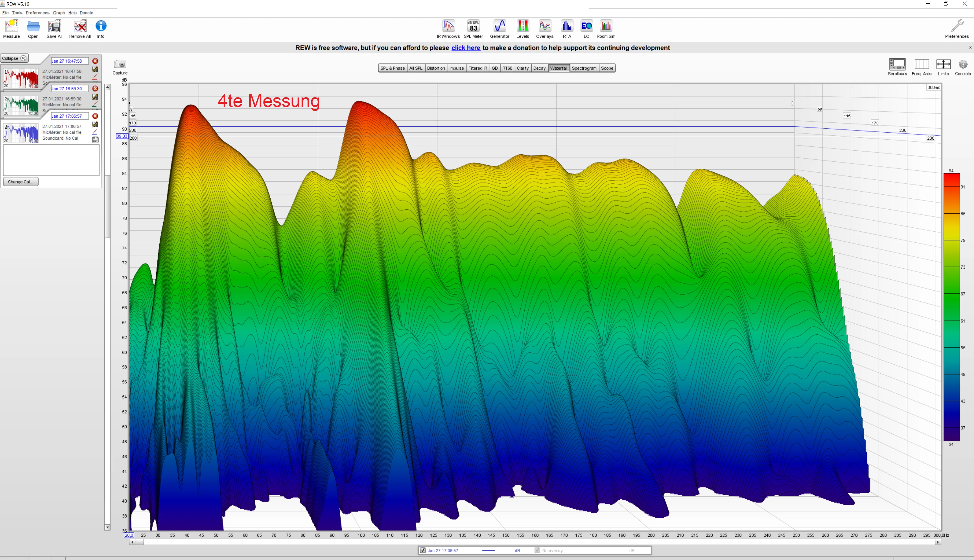Image resolution: width=974 pixels, height=560 pixels.
Task: Launch the signal Generator
Action: coord(499,29)
